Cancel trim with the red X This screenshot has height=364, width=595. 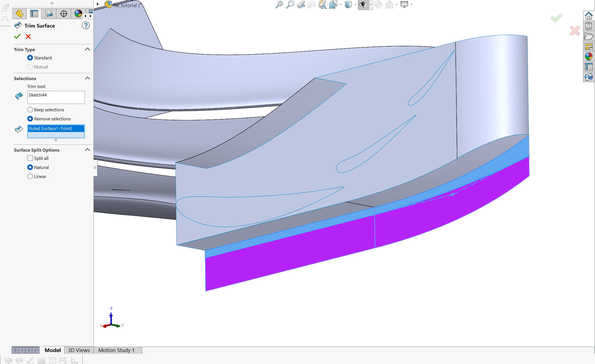(x=28, y=36)
